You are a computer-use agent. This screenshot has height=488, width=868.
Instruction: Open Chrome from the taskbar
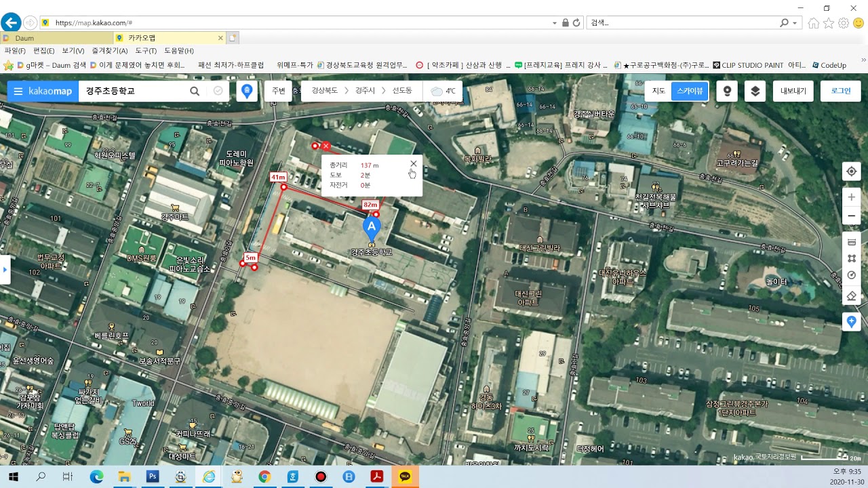click(264, 476)
